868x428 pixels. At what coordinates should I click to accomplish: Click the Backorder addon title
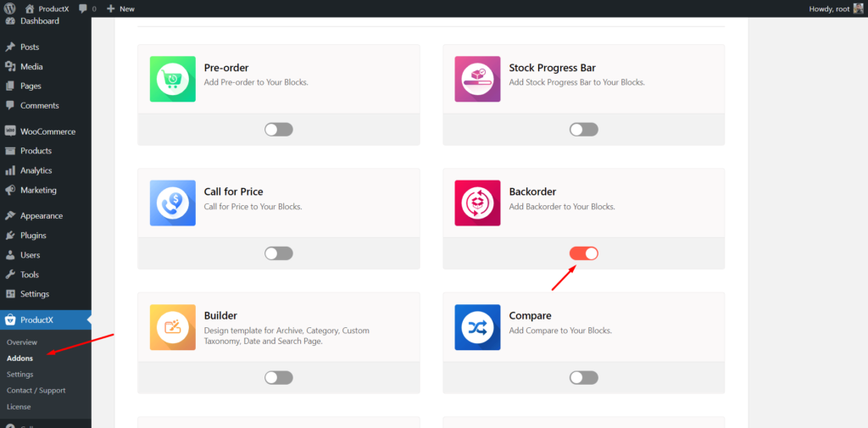(532, 192)
